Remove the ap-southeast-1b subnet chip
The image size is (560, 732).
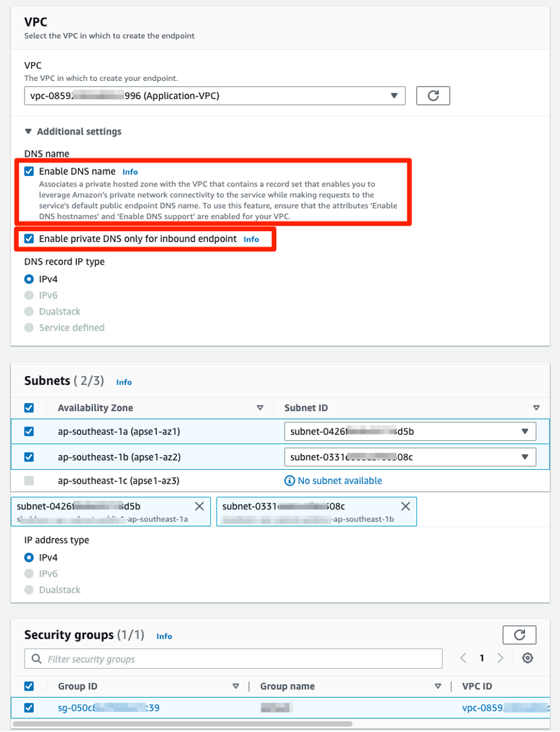(x=405, y=506)
